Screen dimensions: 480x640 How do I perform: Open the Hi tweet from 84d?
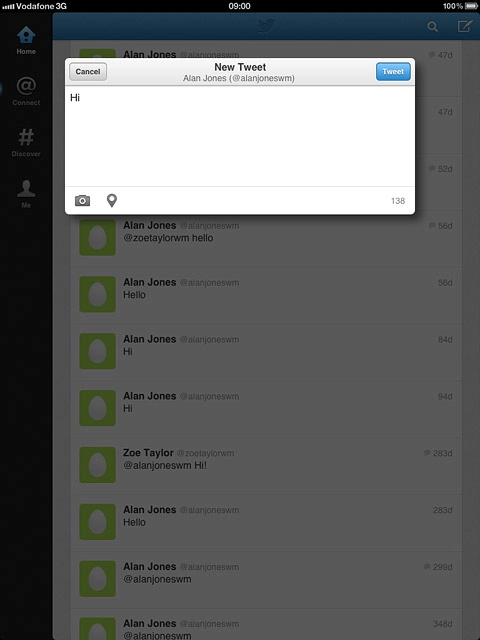tap(266, 353)
